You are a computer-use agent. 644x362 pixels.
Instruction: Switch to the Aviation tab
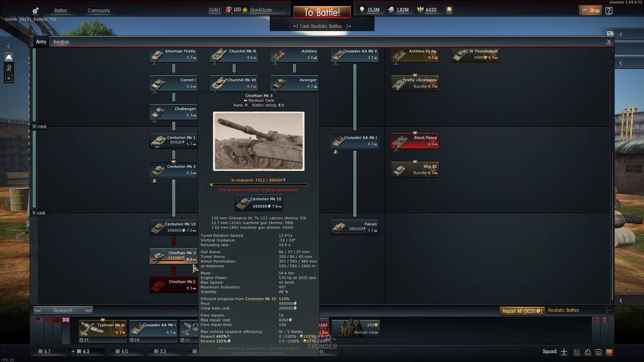(x=61, y=41)
